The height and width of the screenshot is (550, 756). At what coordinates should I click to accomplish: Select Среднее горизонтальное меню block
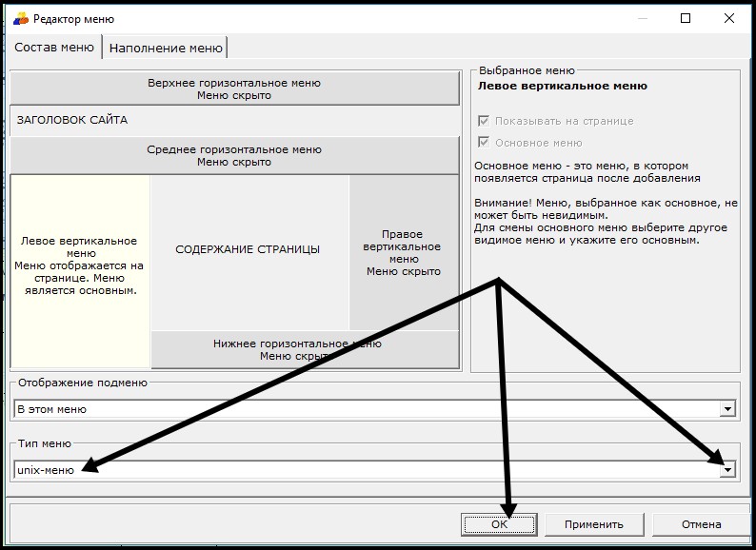pyautogui.click(x=234, y=155)
